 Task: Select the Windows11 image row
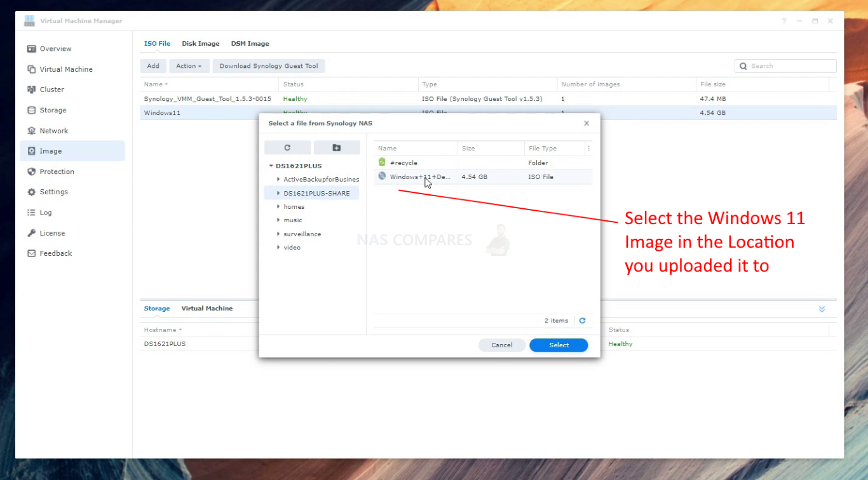488,113
